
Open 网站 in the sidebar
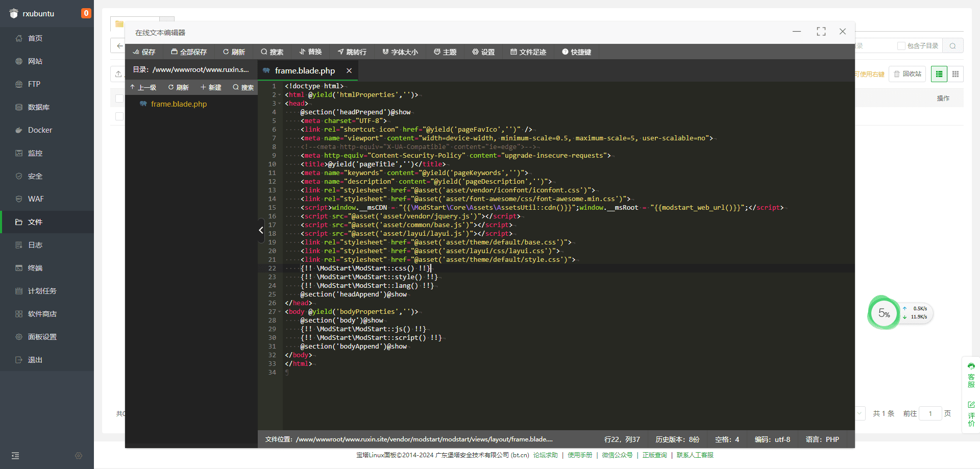click(35, 61)
